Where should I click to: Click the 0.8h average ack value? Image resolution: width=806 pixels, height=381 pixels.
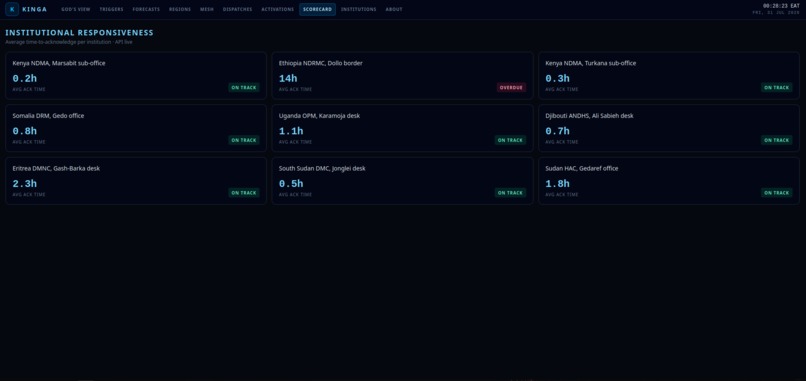[25, 131]
